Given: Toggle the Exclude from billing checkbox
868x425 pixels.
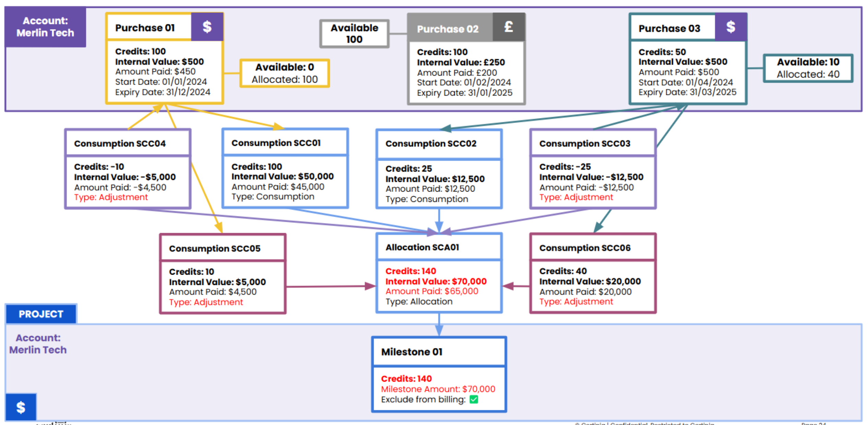Looking at the screenshot, I should [474, 400].
